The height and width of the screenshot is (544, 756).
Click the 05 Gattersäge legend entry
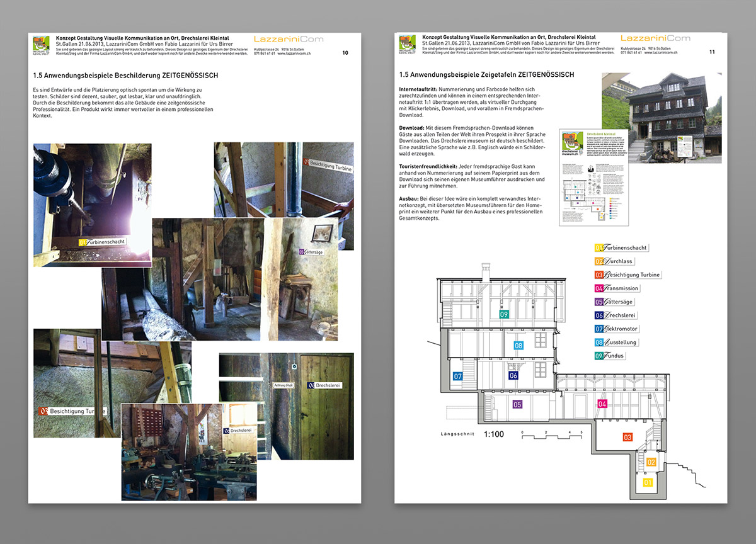(x=616, y=302)
